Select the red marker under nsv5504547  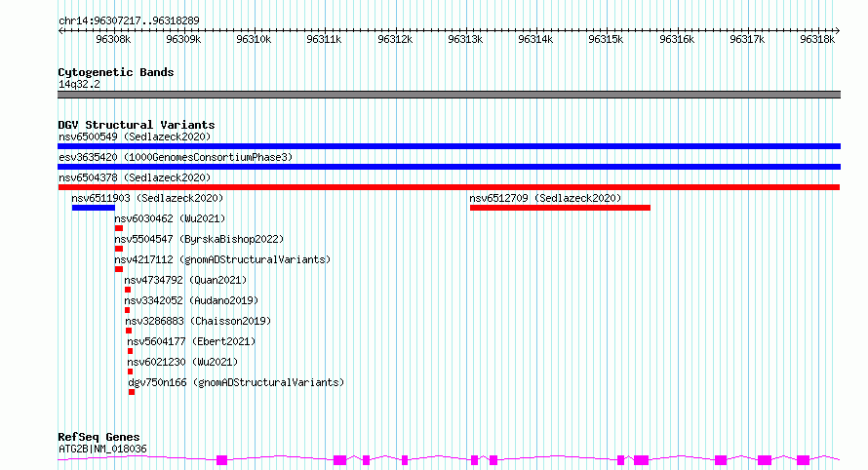click(119, 249)
